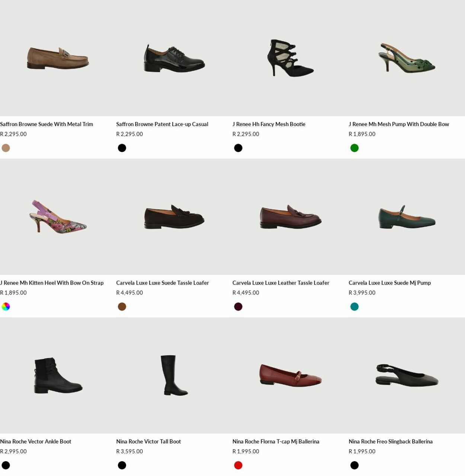Click R 4,495.00 price under Leather Tassel Loafer
Viewport: 465px width, 476px height.
coord(246,293)
